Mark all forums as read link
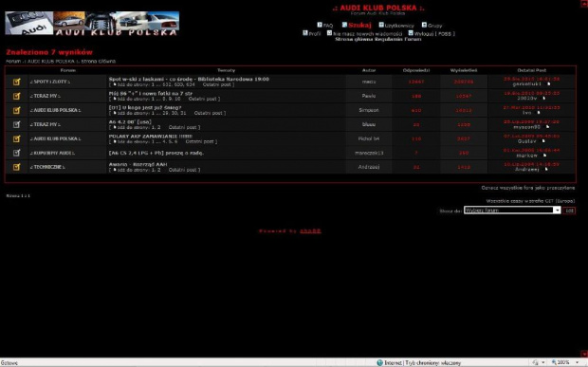 click(x=528, y=188)
